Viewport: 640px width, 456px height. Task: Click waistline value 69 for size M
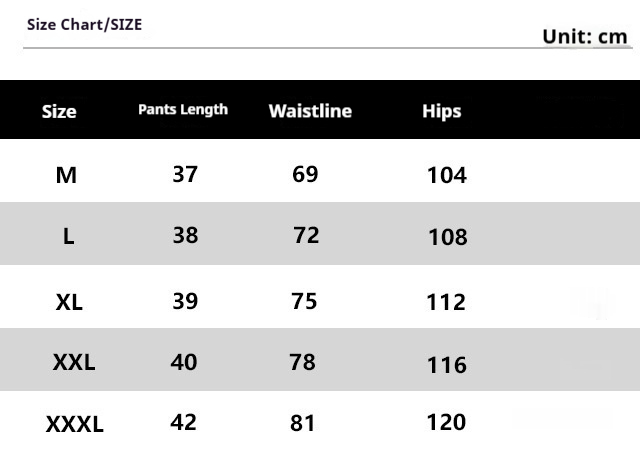305,174
